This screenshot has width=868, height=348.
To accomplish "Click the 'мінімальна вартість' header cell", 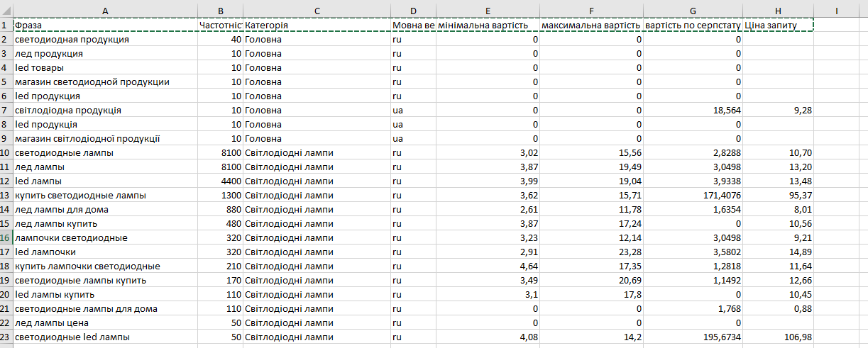I will tap(488, 26).
